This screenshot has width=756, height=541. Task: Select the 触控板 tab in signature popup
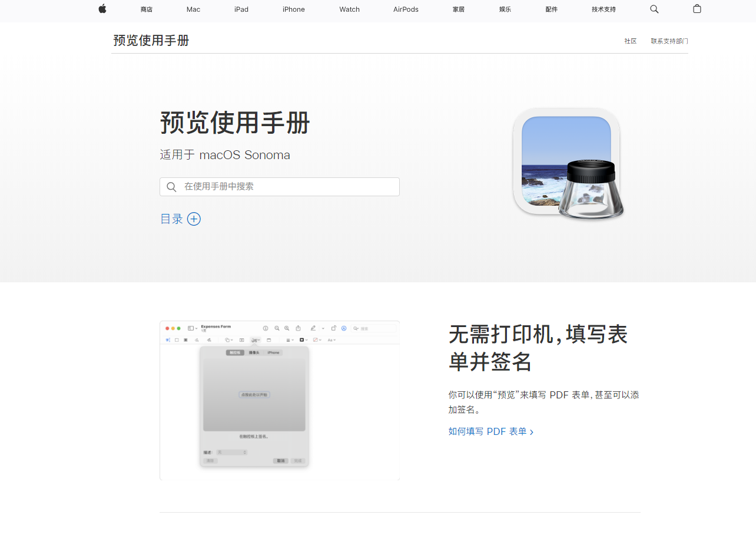coord(236,352)
